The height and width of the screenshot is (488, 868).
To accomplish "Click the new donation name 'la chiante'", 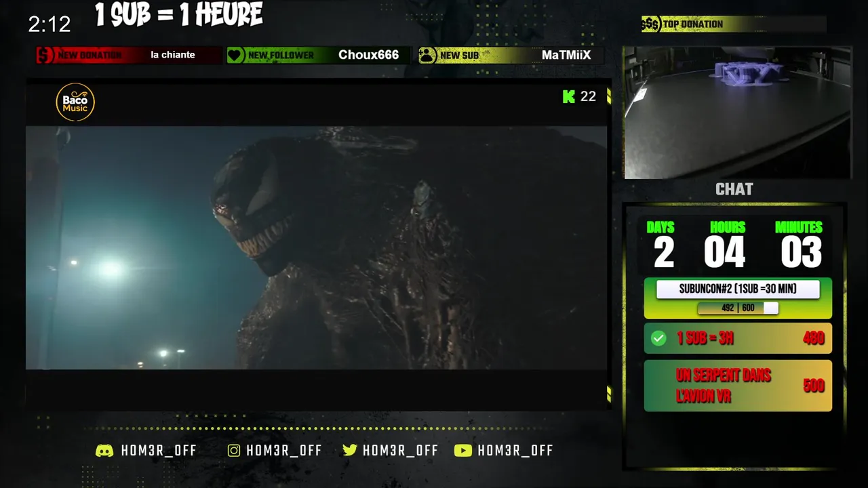I will point(173,55).
